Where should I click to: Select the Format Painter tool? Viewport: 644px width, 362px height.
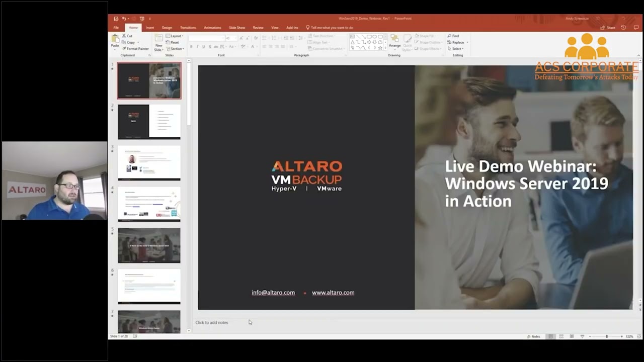(x=135, y=49)
